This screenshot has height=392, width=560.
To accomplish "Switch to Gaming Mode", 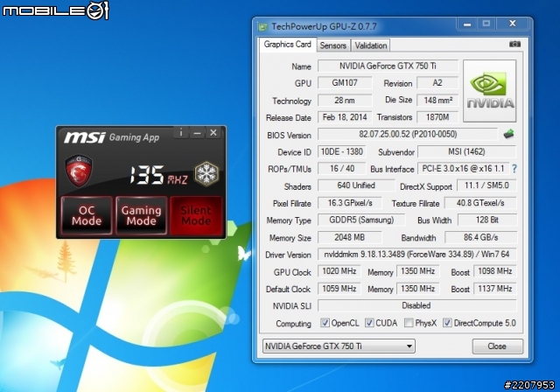I will (142, 215).
